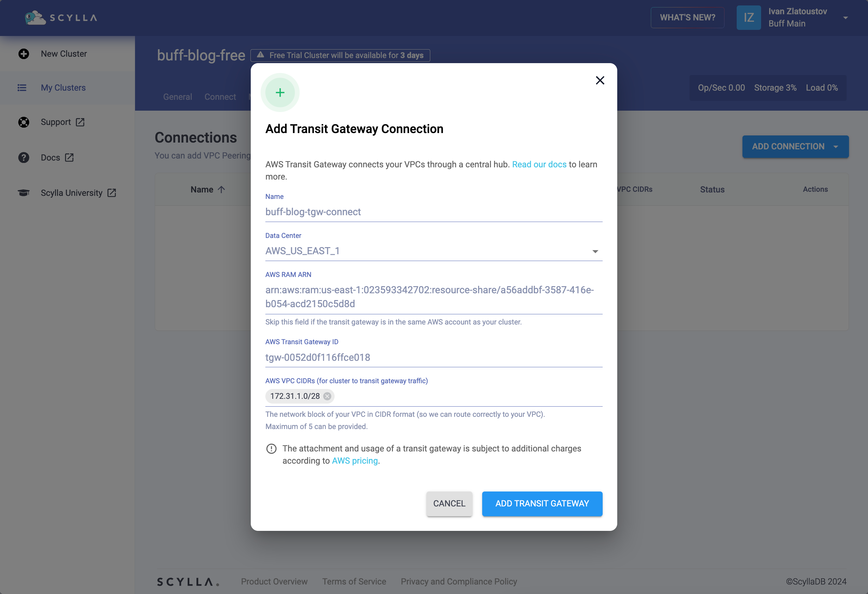Click the My Clusters list icon
The height and width of the screenshot is (594, 868).
[22, 88]
